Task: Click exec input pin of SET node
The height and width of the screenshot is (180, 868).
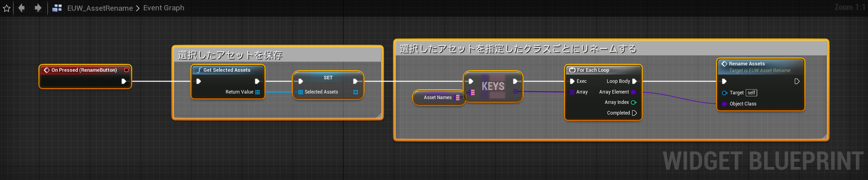Action: [x=301, y=81]
